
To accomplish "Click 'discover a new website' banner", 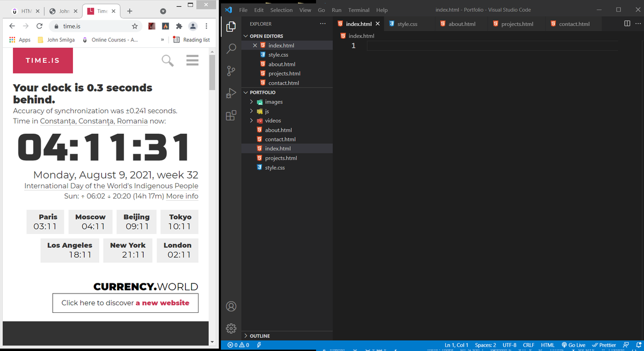I will [x=125, y=303].
